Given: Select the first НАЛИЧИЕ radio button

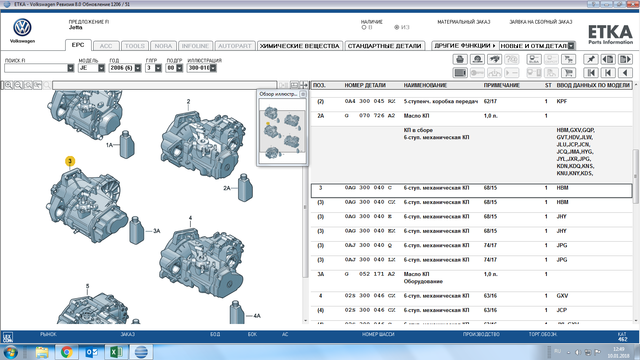Looking at the screenshot, I should click(x=364, y=27).
